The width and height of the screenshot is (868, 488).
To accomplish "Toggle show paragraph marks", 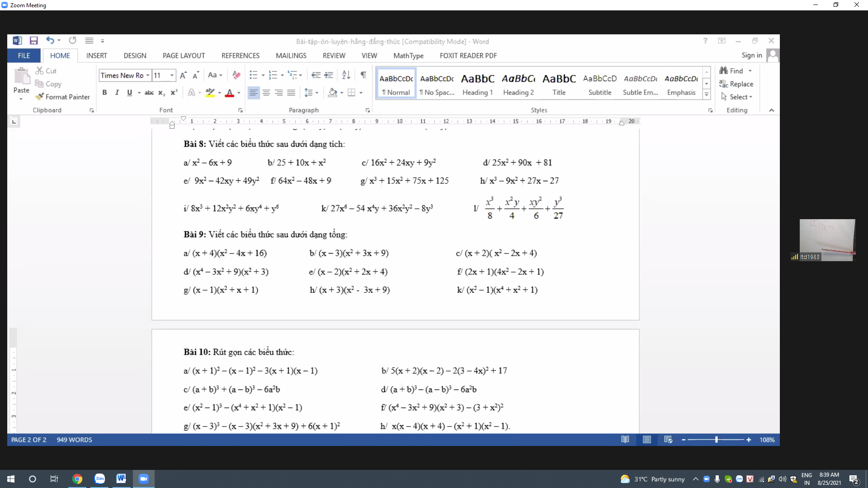I will 363,75.
